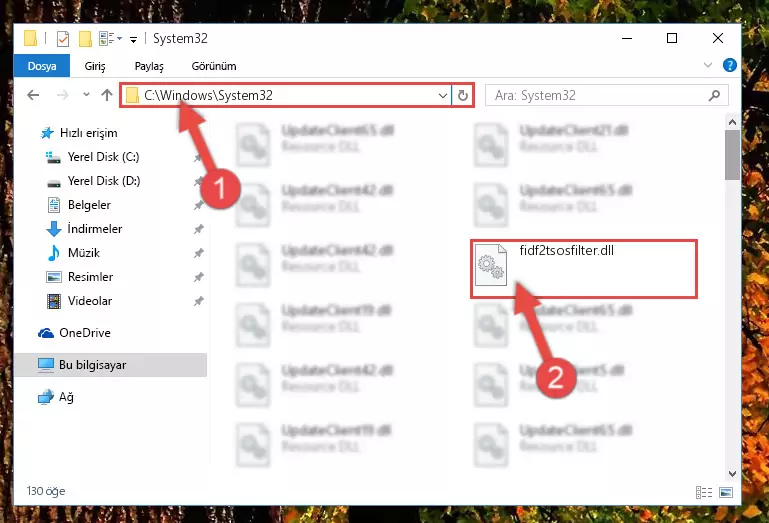Open Resimler folder in sidebar

coord(90,277)
